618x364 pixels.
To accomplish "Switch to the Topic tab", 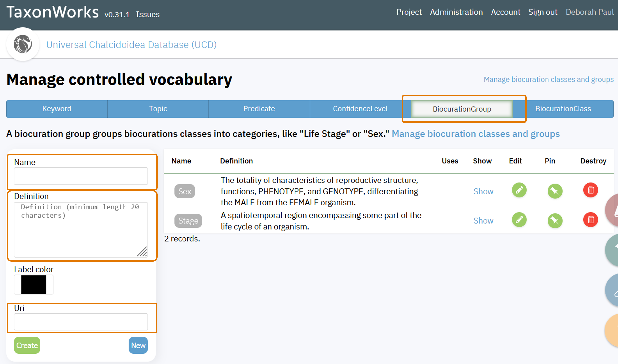I will [x=158, y=109].
